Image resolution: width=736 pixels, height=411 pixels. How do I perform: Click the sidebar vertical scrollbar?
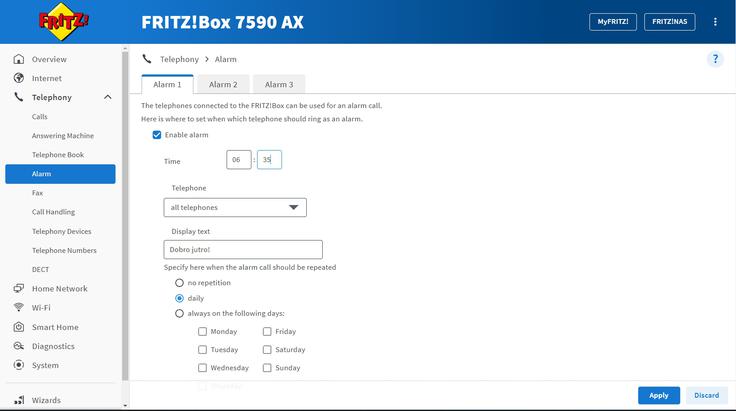click(125, 216)
